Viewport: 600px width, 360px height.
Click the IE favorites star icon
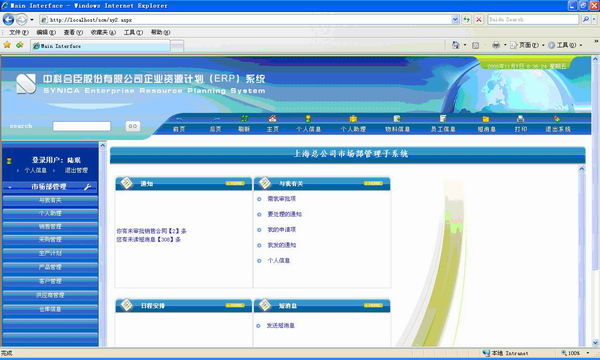click(7, 45)
